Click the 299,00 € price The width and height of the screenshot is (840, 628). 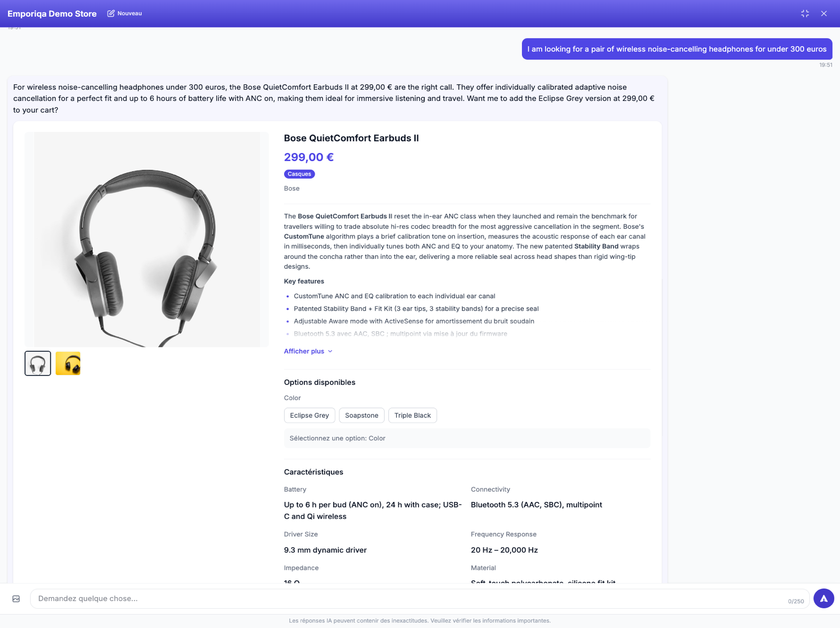tap(309, 157)
